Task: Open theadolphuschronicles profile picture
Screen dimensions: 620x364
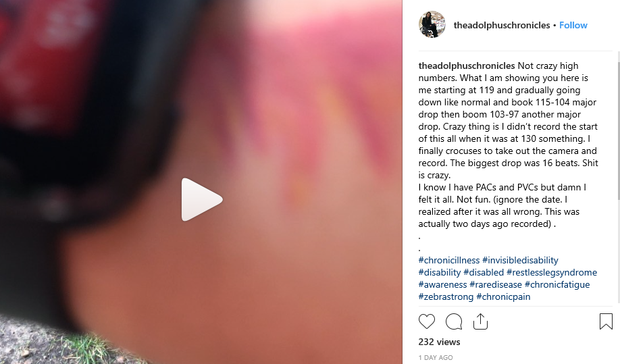Action: [432, 24]
